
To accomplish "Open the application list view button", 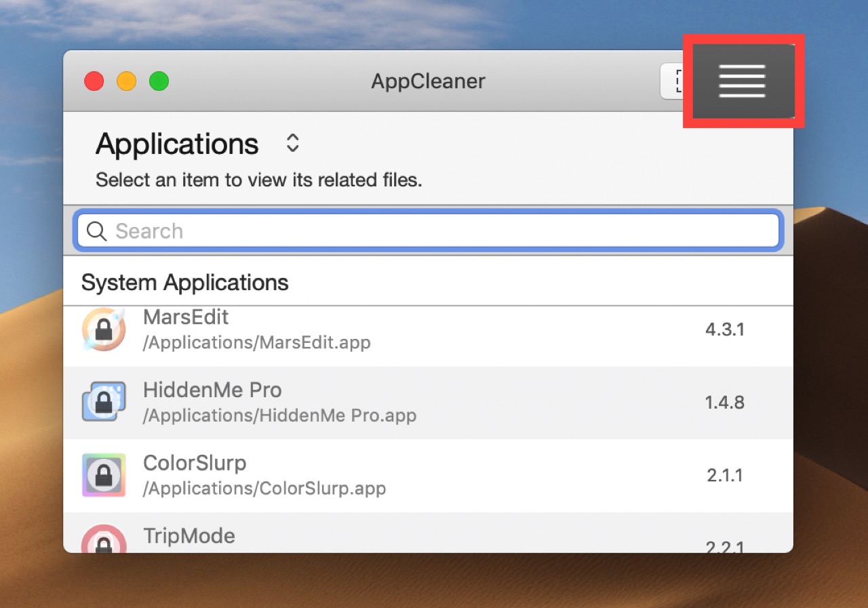I will click(743, 81).
